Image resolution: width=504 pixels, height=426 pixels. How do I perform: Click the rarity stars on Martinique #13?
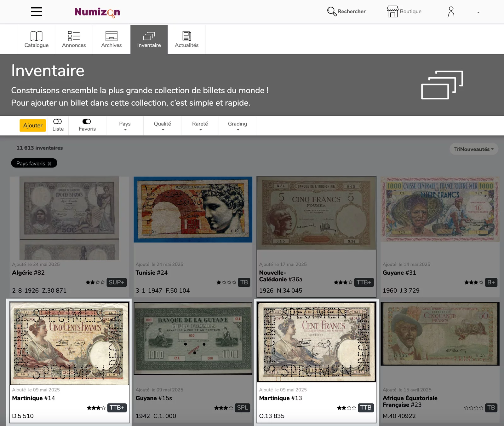pyautogui.click(x=346, y=408)
